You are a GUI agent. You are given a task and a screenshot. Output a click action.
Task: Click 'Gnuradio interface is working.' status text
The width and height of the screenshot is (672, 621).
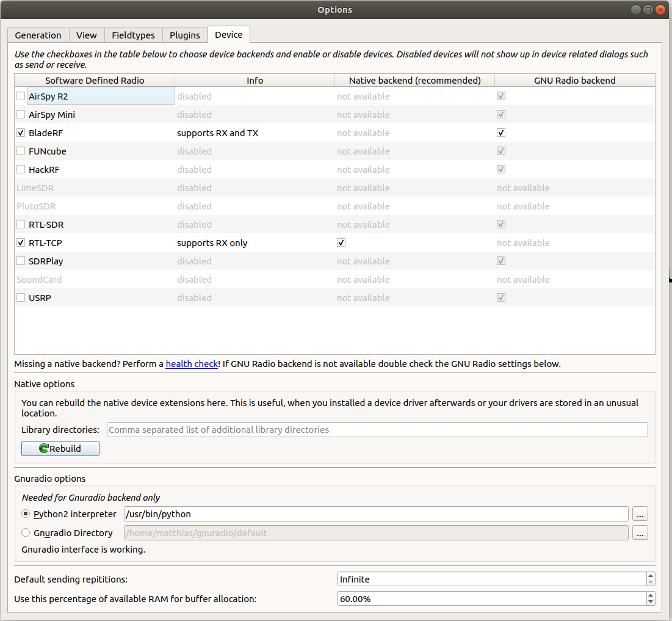coord(83,550)
